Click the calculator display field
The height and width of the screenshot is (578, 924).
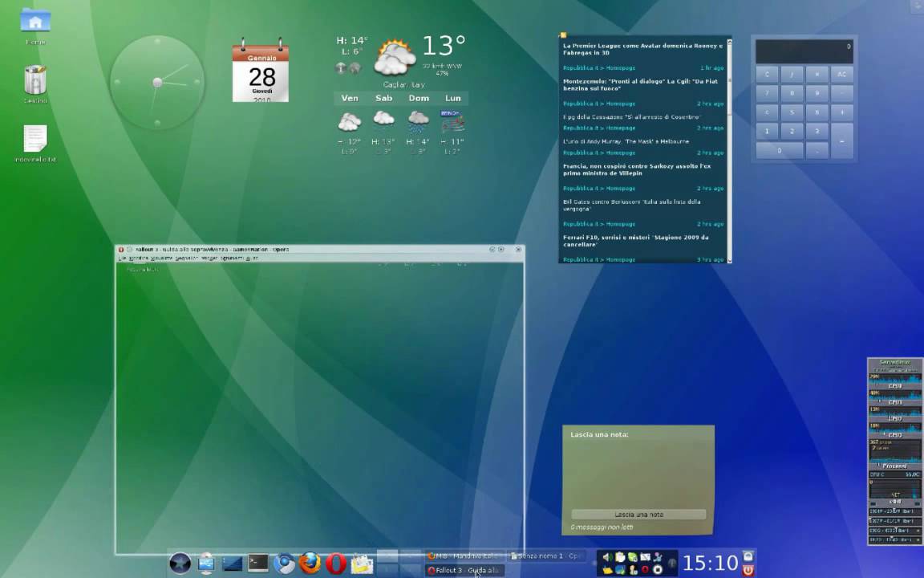(x=804, y=51)
